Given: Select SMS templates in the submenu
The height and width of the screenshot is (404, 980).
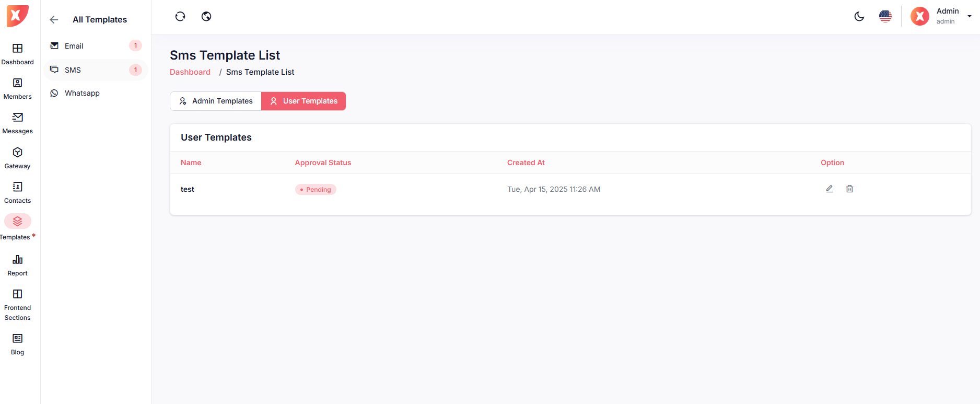Looking at the screenshot, I should tap(73, 70).
